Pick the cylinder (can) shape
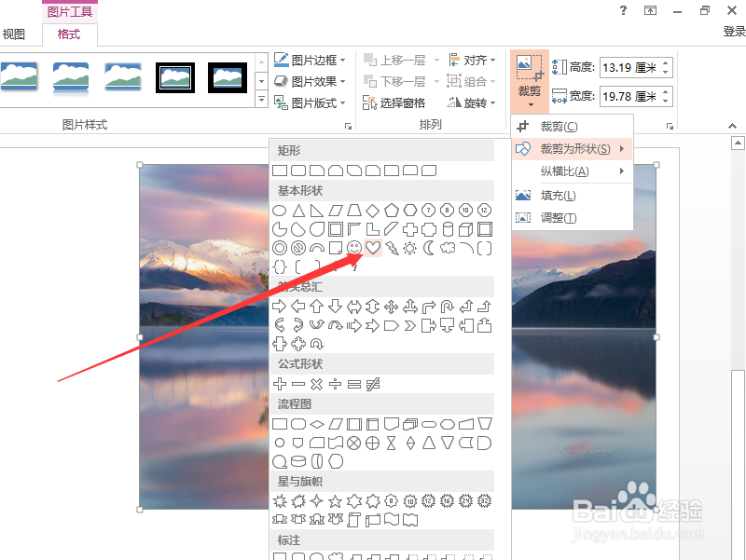746x560 pixels. (448, 229)
